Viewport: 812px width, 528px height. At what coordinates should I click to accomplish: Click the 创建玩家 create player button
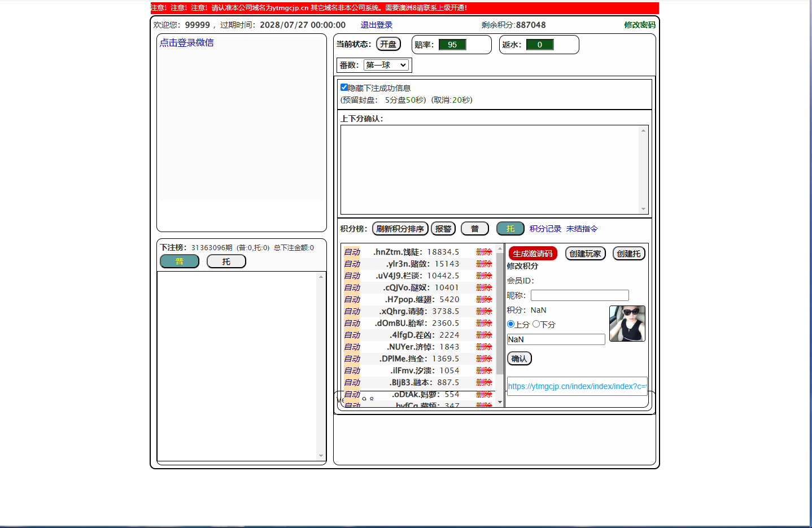586,254
